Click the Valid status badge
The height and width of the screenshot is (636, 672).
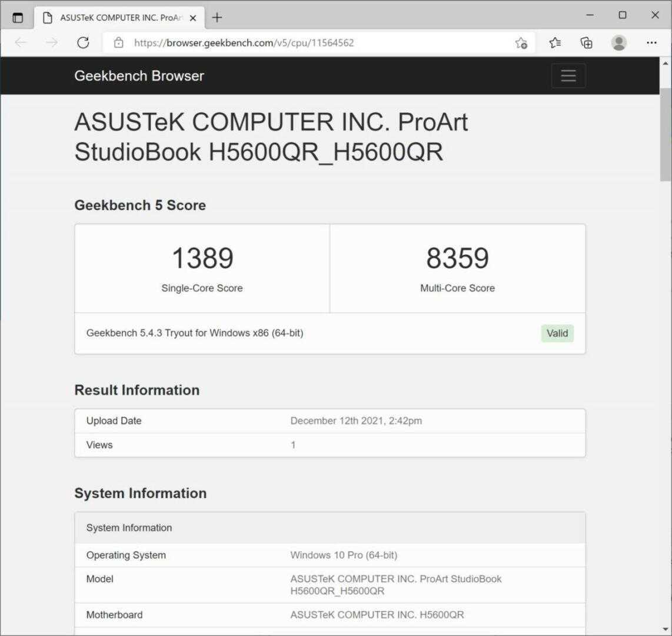tap(557, 333)
